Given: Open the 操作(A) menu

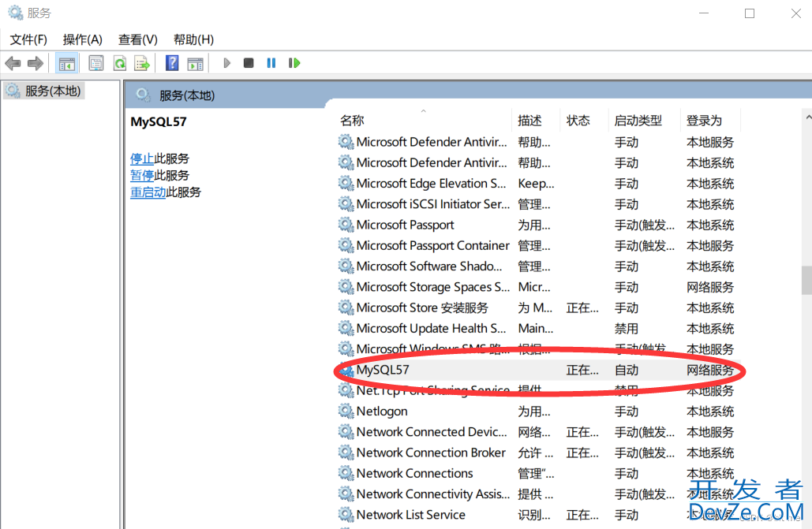Looking at the screenshot, I should tap(82, 39).
